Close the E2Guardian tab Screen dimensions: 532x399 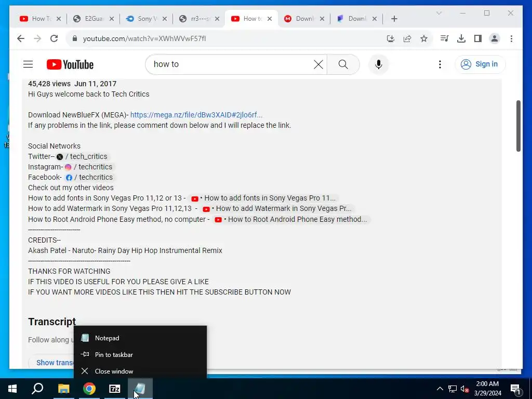pos(112,19)
